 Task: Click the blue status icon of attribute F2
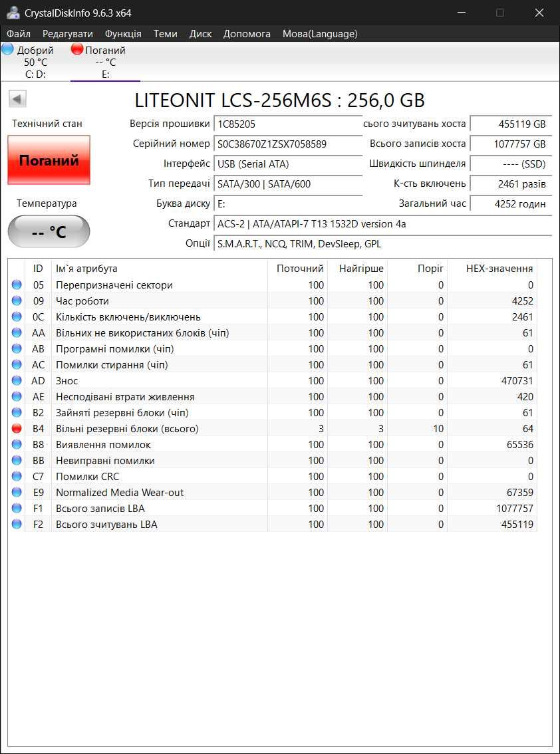click(17, 524)
